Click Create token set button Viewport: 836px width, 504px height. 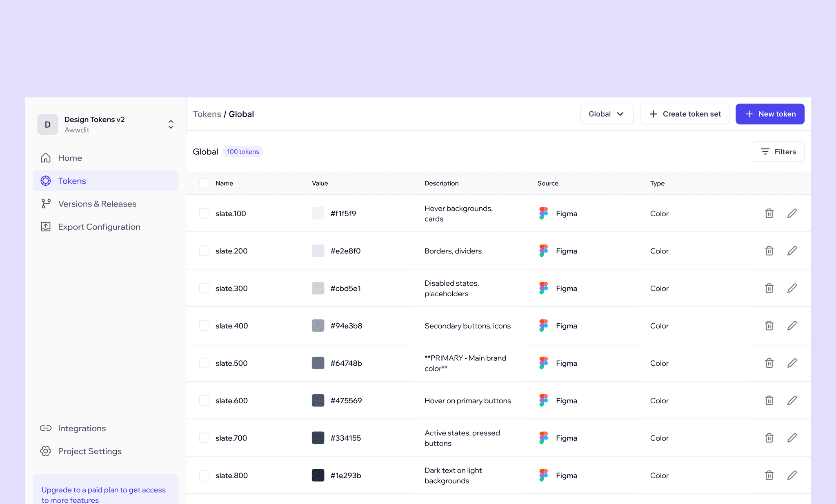click(685, 114)
